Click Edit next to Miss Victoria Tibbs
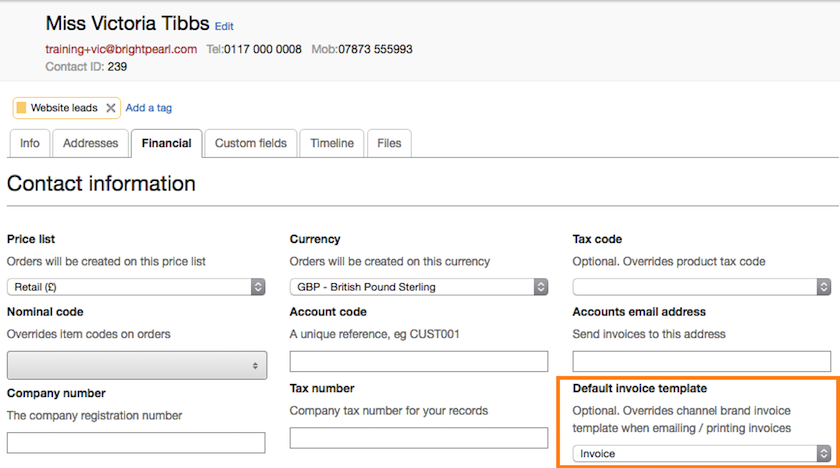Viewport: 840px width, 468px height. pyautogui.click(x=224, y=26)
